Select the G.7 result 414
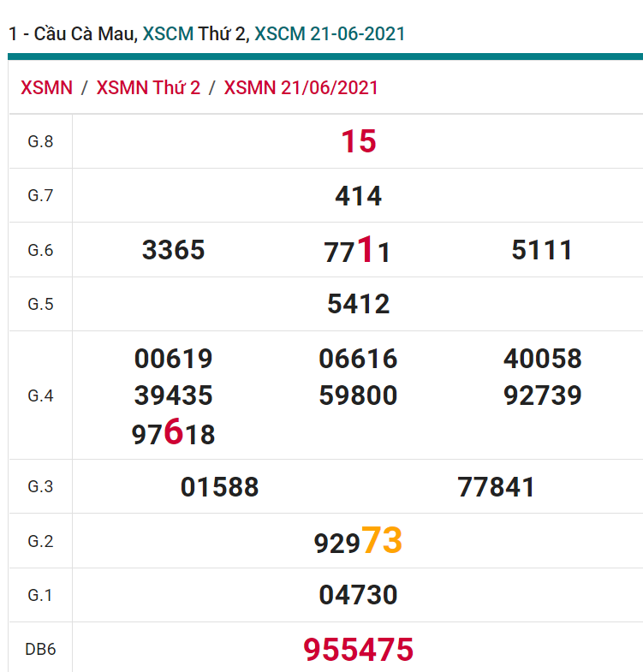The width and height of the screenshot is (643, 672). tap(358, 196)
